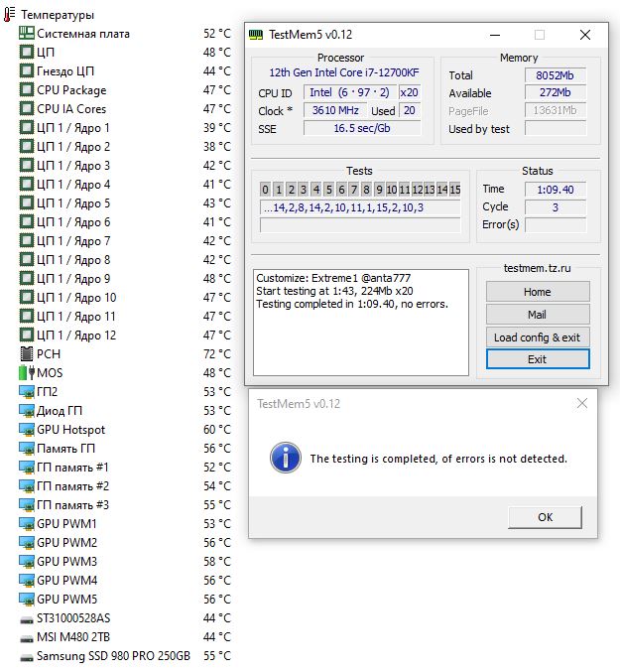Click the monitor icon for ГП2
Image resolution: width=620 pixels, height=672 pixels.
(27, 392)
